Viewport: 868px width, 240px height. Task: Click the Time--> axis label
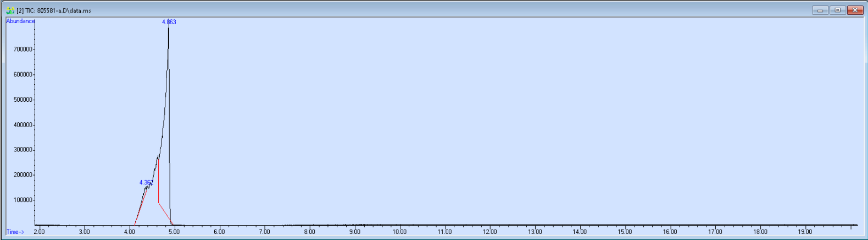click(15, 232)
